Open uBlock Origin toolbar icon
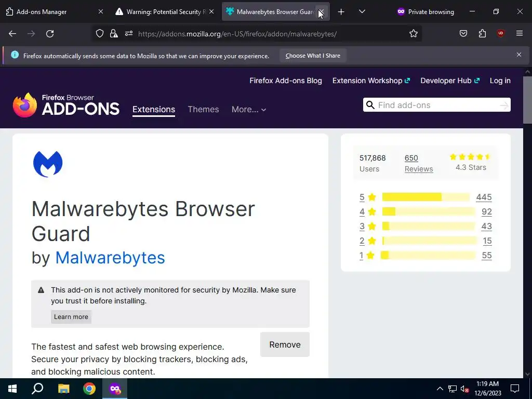Image resolution: width=532 pixels, height=399 pixels. (x=500, y=34)
